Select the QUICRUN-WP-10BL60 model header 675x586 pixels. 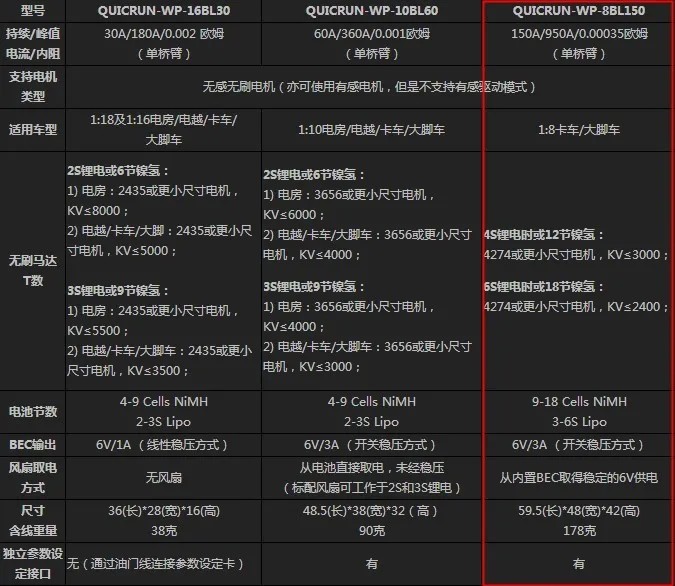[x=372, y=11]
